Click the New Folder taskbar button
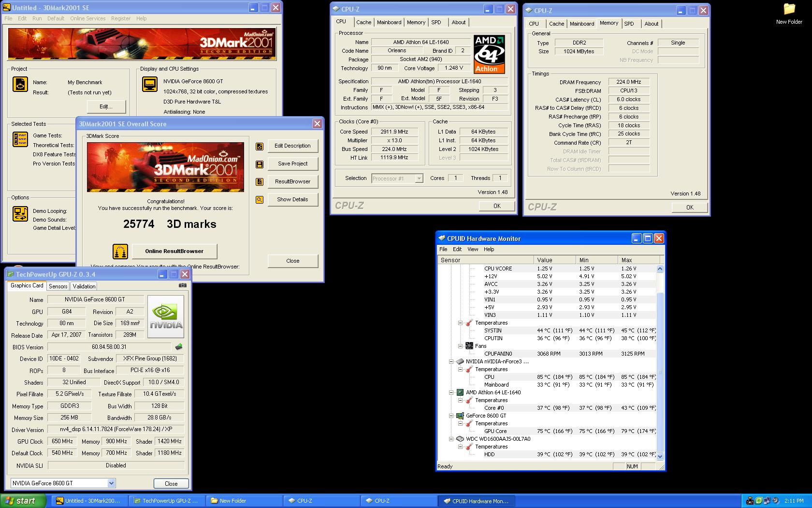The width and height of the screenshot is (812, 508). [244, 501]
